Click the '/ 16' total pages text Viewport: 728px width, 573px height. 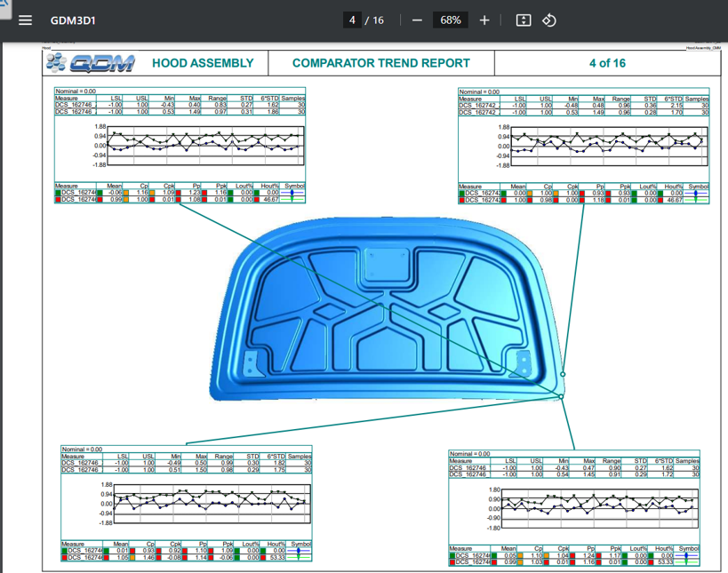374,20
